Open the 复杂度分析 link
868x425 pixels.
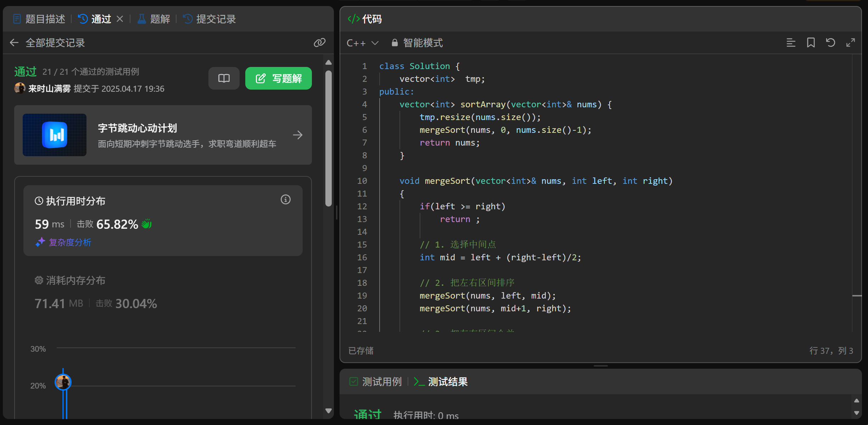pyautogui.click(x=69, y=242)
